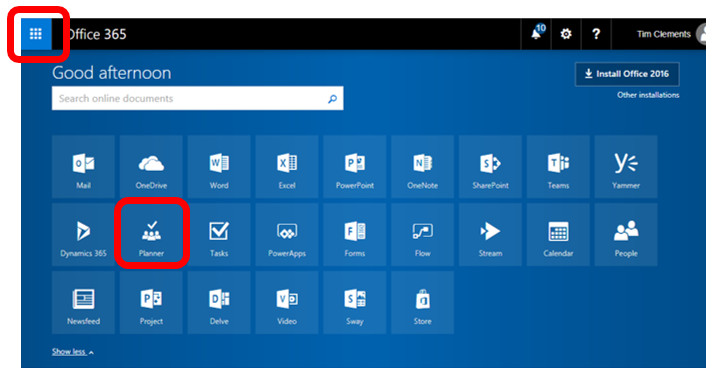
Task: Open the OneNote tile
Action: tap(422, 166)
